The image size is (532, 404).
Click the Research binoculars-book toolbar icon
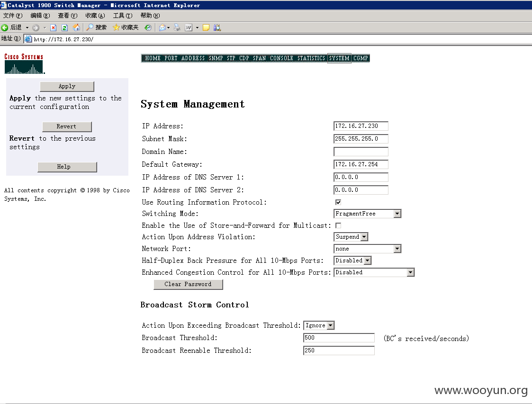coord(217,27)
